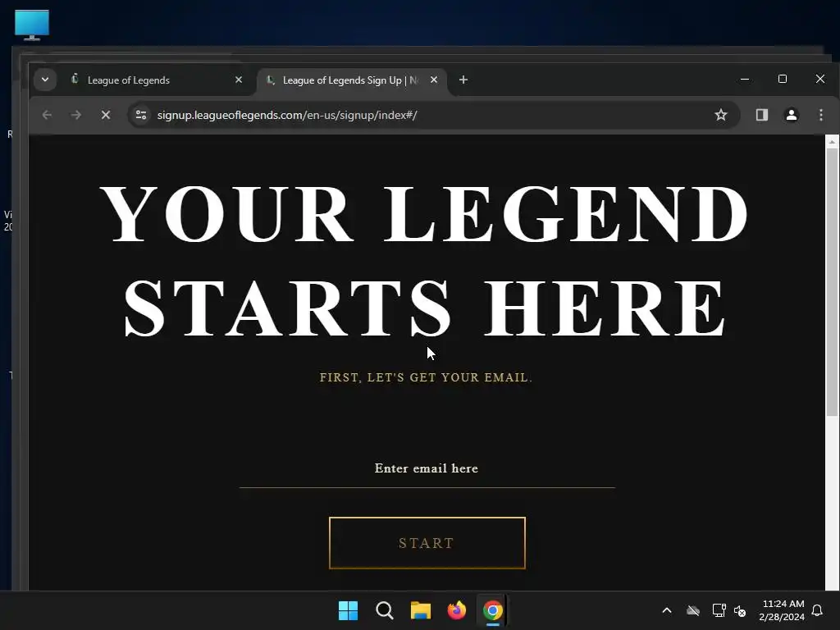The height and width of the screenshot is (630, 840).
Task: Open network status tray icon
Action: click(x=719, y=610)
